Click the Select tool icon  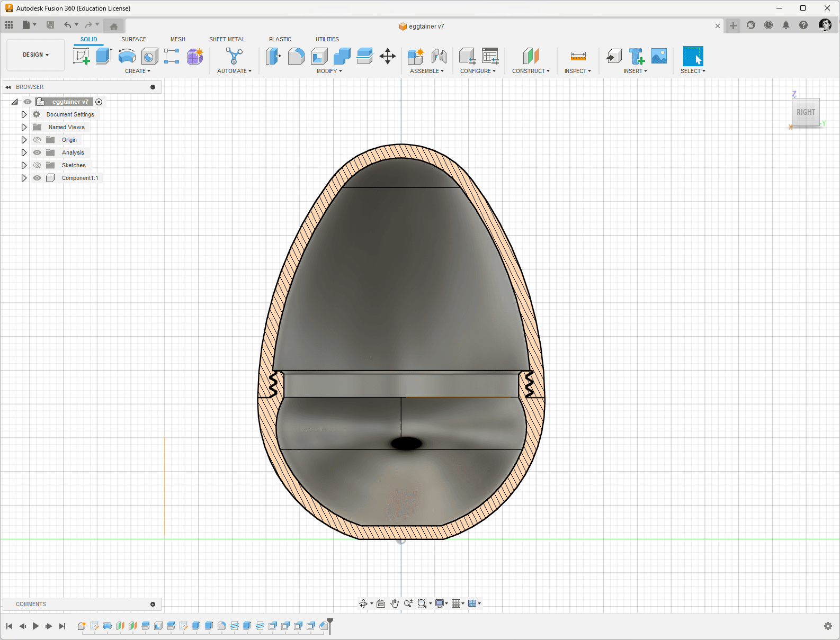pyautogui.click(x=693, y=56)
